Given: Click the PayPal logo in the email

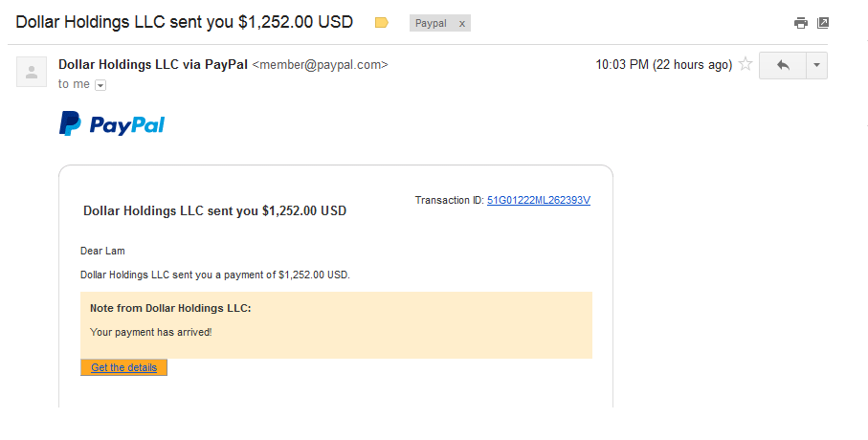Looking at the screenshot, I should point(112,124).
